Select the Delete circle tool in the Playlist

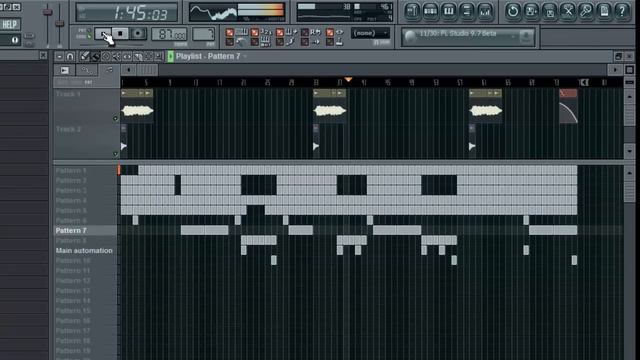tap(106, 56)
